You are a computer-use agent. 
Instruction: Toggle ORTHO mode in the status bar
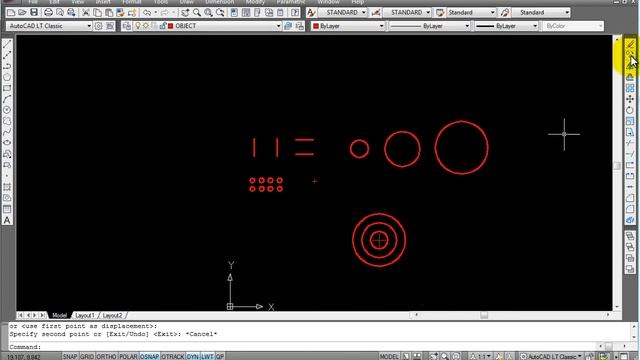point(106,356)
